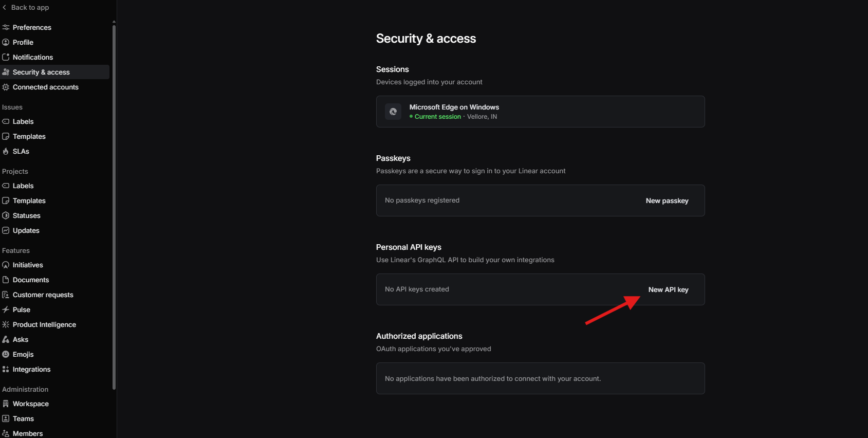Click the Initiatives icon

coord(6,265)
